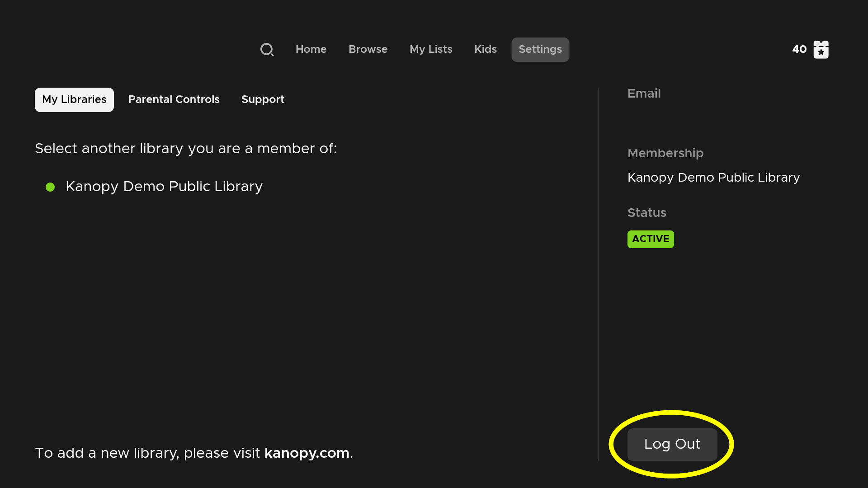
Task: Click Kanopy Demo Public Library under Membership
Action: pos(713,178)
